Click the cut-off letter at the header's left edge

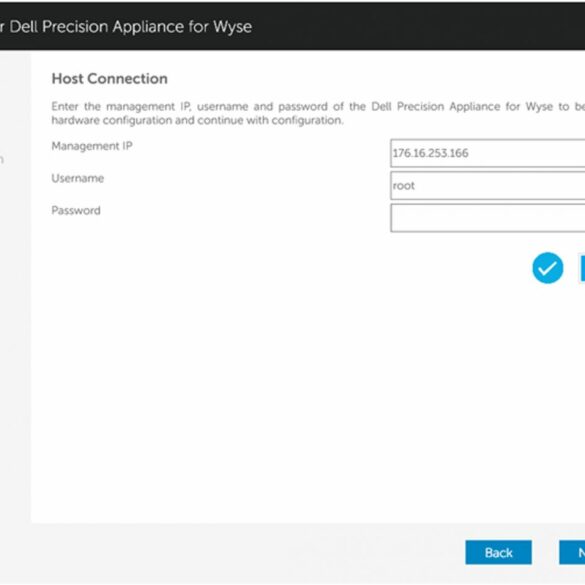coord(2,28)
